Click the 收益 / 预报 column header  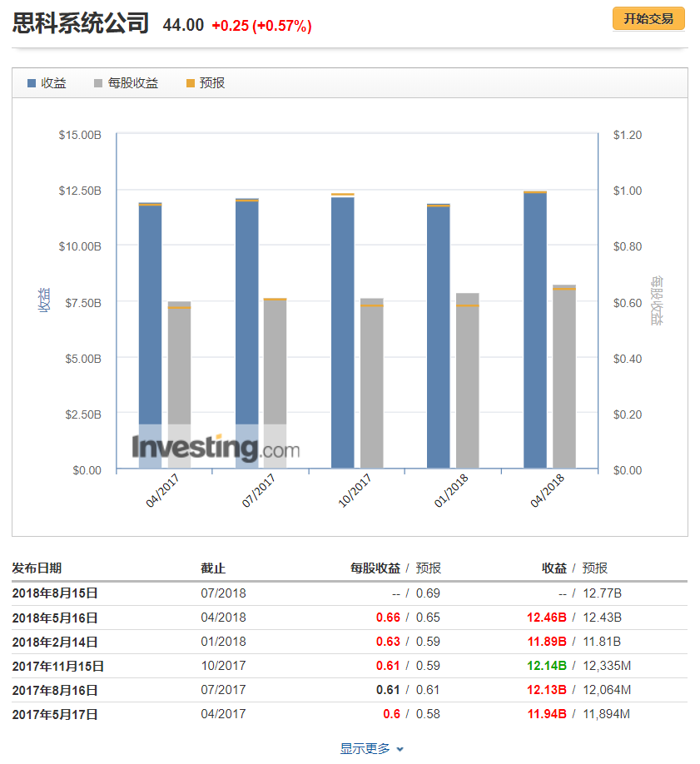pyautogui.click(x=574, y=568)
